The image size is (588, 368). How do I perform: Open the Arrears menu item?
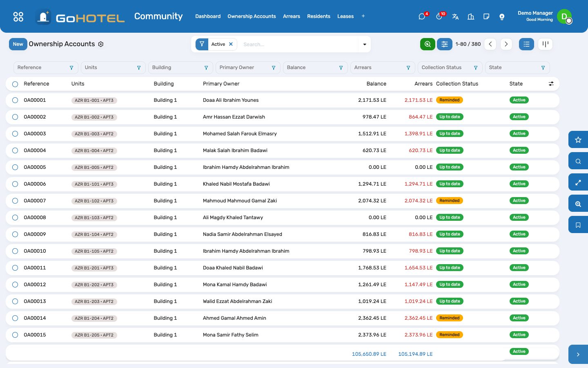292,16
